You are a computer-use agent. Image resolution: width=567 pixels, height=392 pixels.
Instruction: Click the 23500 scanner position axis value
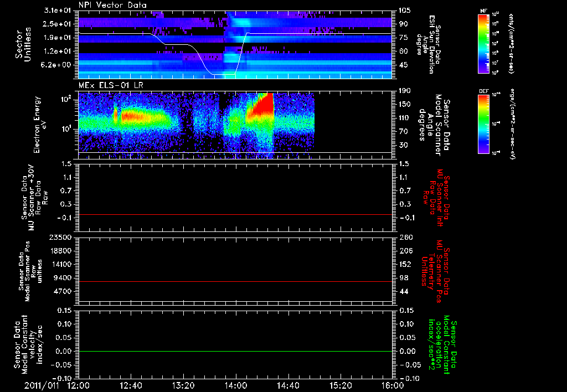tap(60, 238)
